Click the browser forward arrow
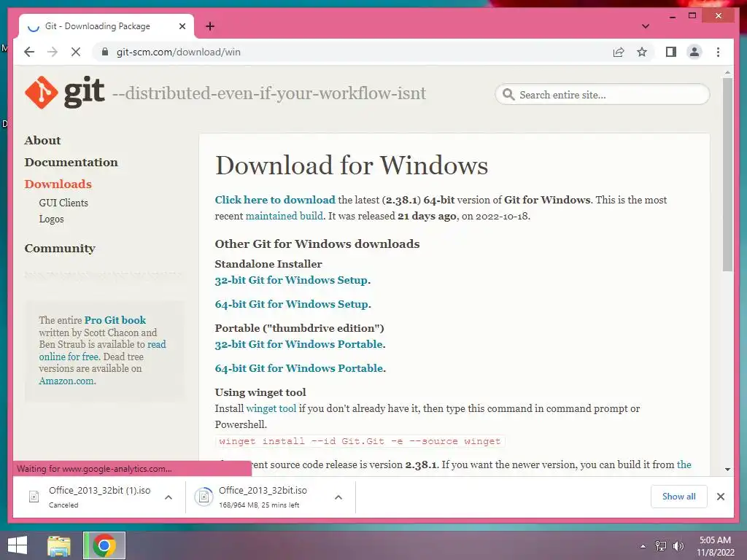 tap(53, 52)
